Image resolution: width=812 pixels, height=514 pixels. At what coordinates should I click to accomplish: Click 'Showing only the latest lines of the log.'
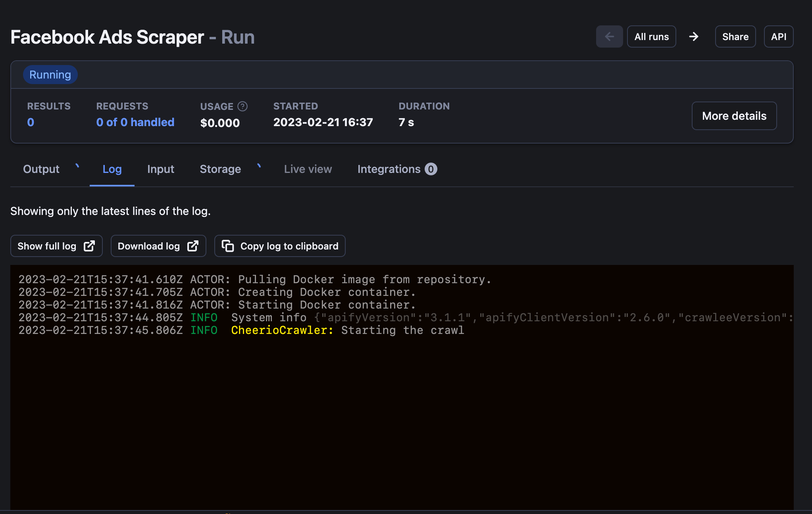pos(110,211)
